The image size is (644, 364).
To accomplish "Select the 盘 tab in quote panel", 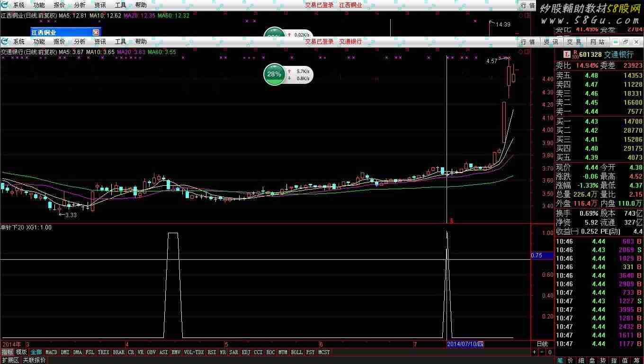I will 593,360.
